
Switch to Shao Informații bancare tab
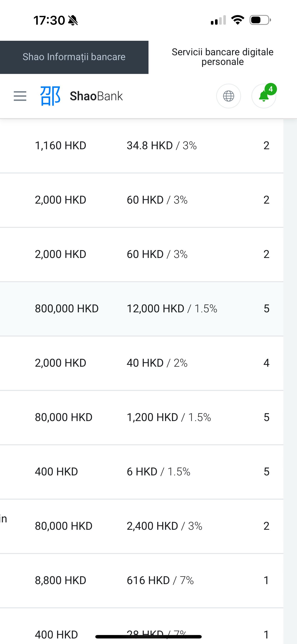(74, 57)
